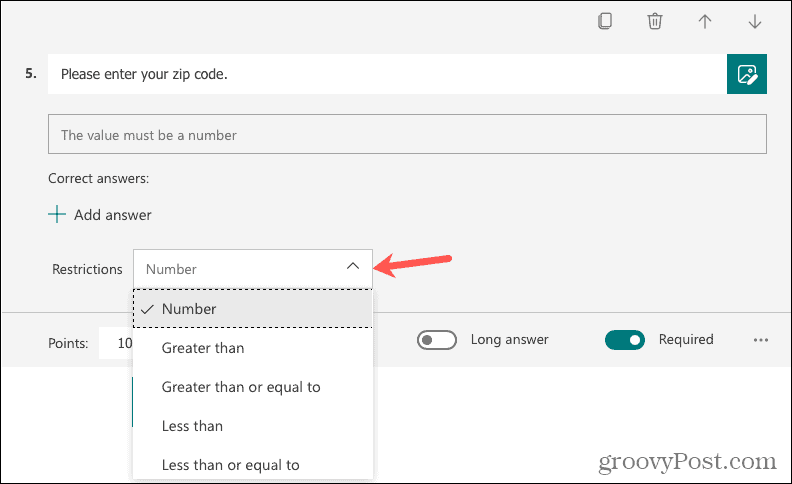The height and width of the screenshot is (484, 792).
Task: Insert media using the image icon
Action: pos(747,74)
